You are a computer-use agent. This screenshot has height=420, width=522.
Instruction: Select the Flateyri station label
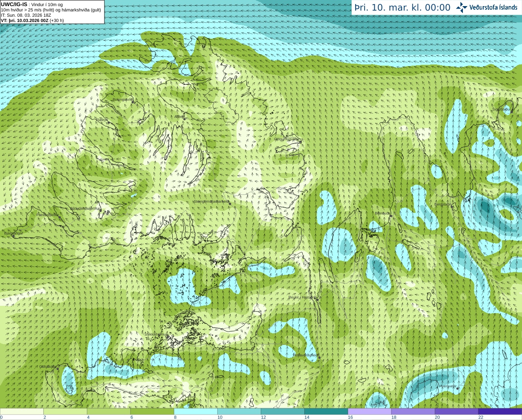101,120
